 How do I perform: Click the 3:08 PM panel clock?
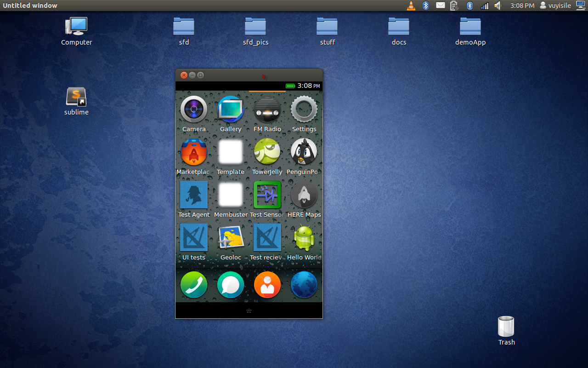pos(522,6)
